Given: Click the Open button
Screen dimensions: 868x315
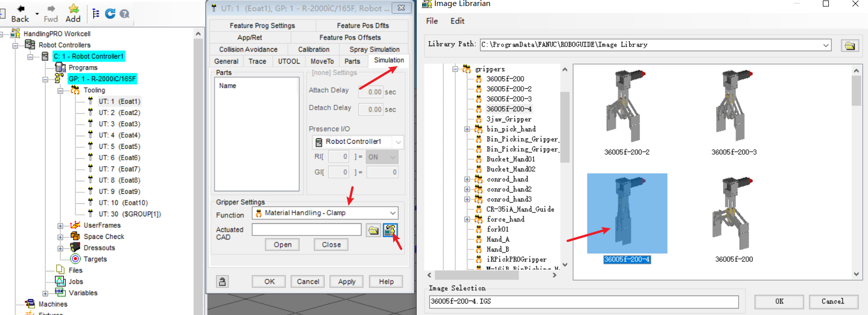Looking at the screenshot, I should click(282, 245).
